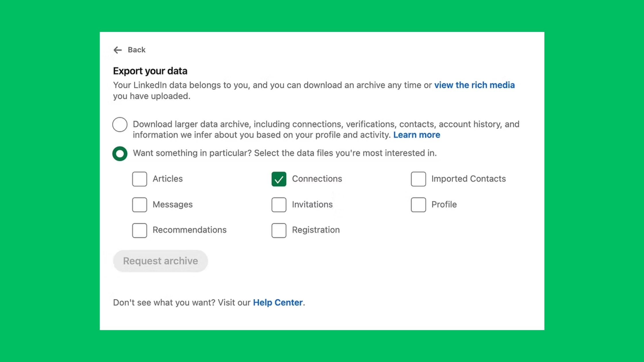Enable the Invitations export option
The image size is (644, 362).
point(279,205)
